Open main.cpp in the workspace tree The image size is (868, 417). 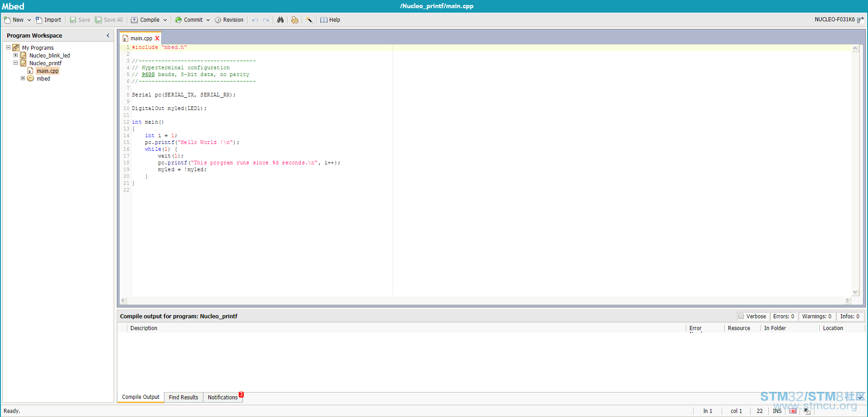coord(48,71)
